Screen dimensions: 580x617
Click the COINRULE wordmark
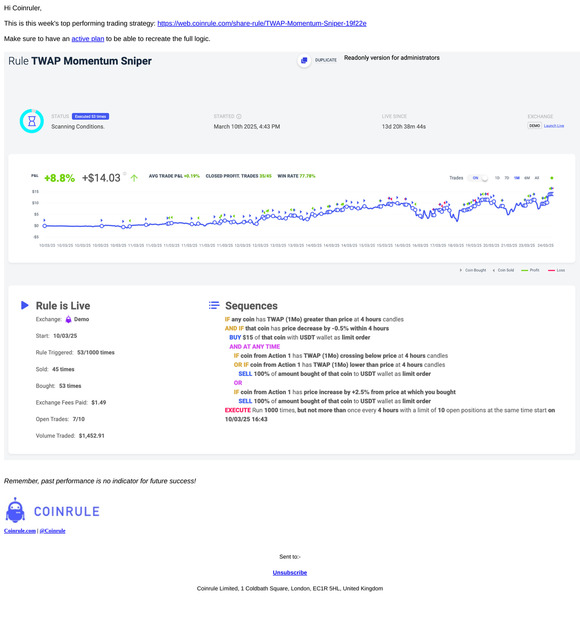point(67,511)
